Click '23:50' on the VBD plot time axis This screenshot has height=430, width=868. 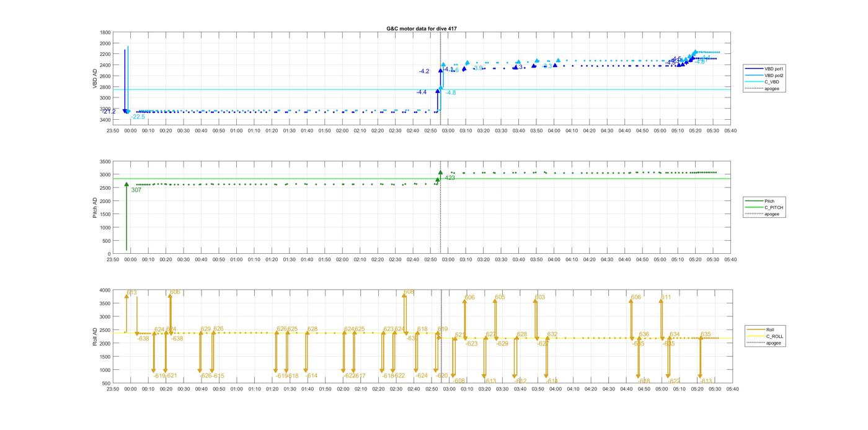pos(113,131)
